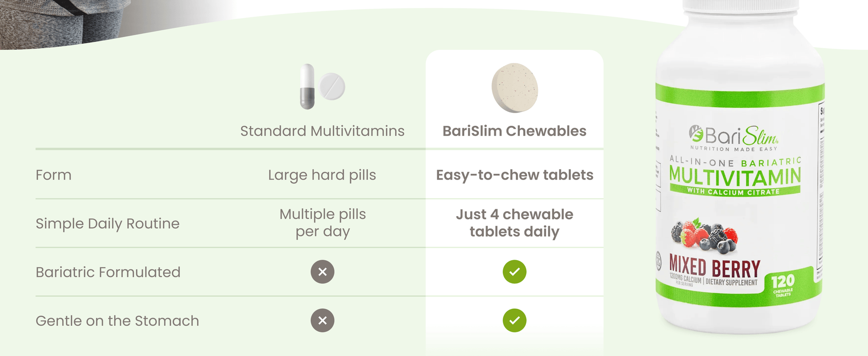Click the BariSlim logo on the bottle
Viewport: 868px width, 356px height.
(x=733, y=136)
